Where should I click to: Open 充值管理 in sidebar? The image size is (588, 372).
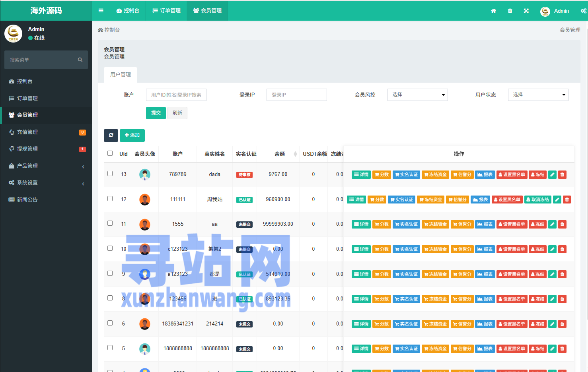point(46,132)
